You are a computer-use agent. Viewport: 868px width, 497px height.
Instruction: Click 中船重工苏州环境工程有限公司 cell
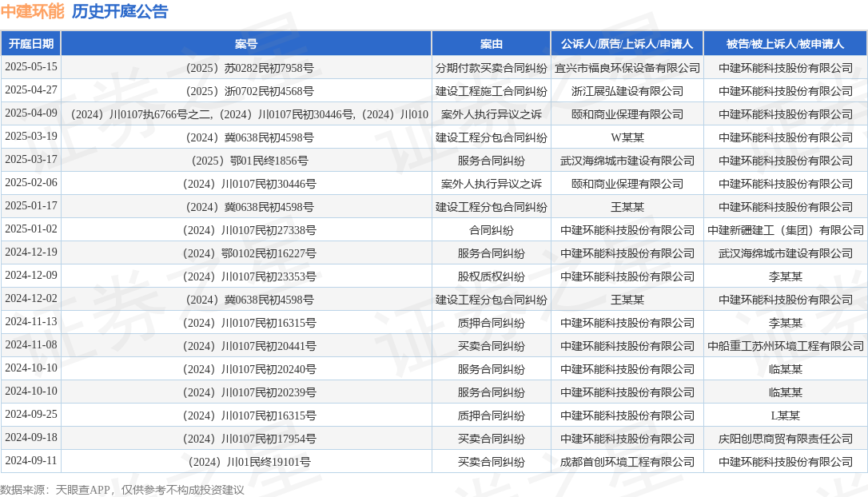[x=786, y=347]
